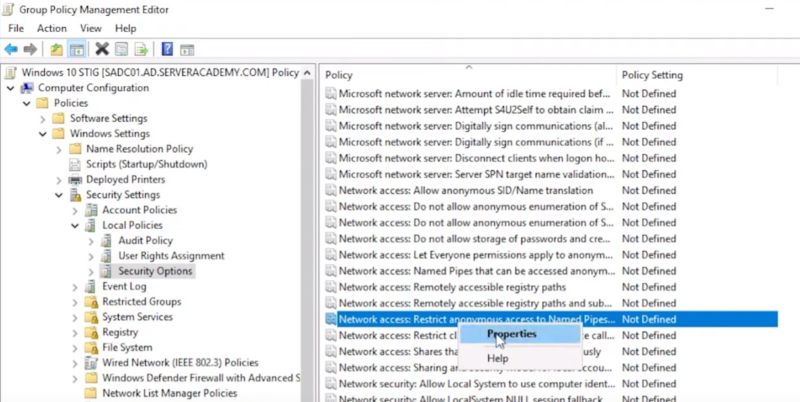Click the blue Help question mark icon
Viewport: 800px width, 402px height.
pyautogui.click(x=167, y=49)
